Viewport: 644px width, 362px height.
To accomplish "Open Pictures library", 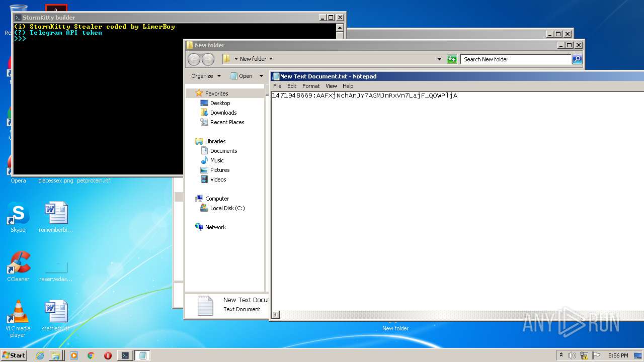I will tap(220, 170).
